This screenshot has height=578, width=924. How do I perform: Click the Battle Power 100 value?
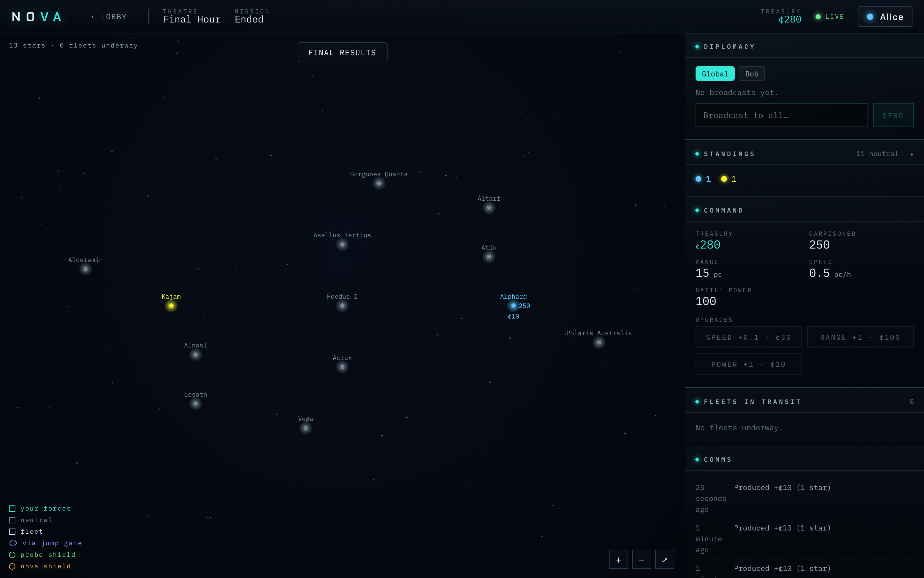[706, 301]
